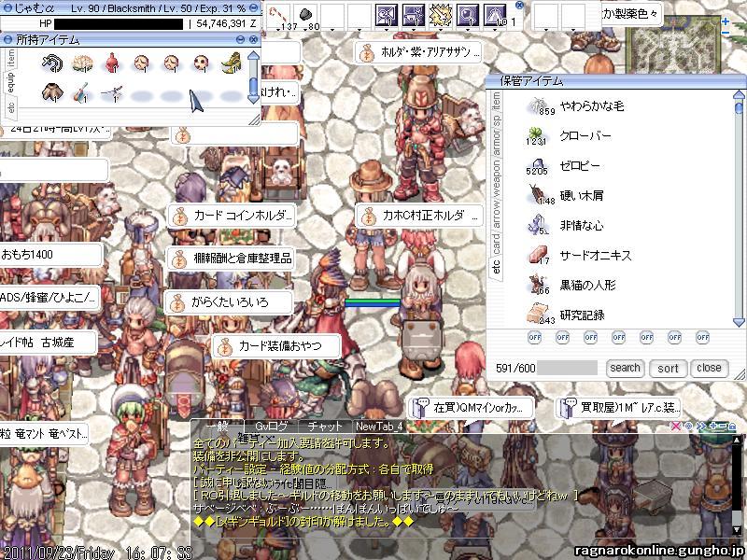The image size is (747, 560).
Task: Select the brown coat armor in inventory
Action: click(52, 92)
